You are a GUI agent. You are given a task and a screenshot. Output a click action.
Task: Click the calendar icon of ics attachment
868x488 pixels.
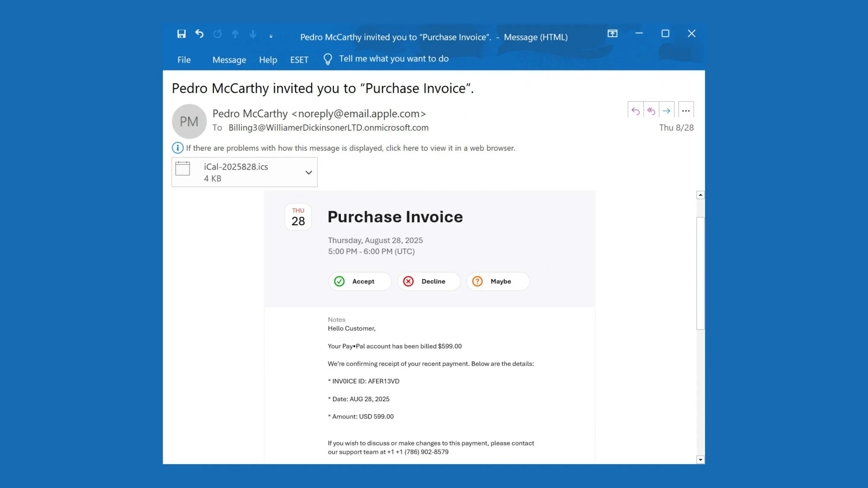tap(183, 168)
